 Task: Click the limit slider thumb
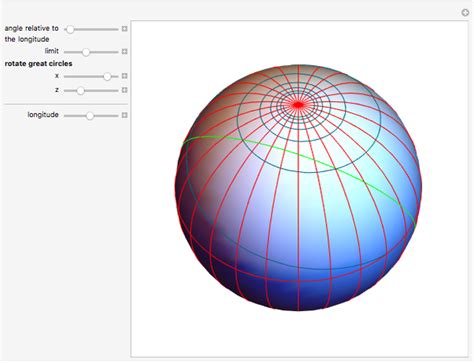pyautogui.click(x=86, y=52)
